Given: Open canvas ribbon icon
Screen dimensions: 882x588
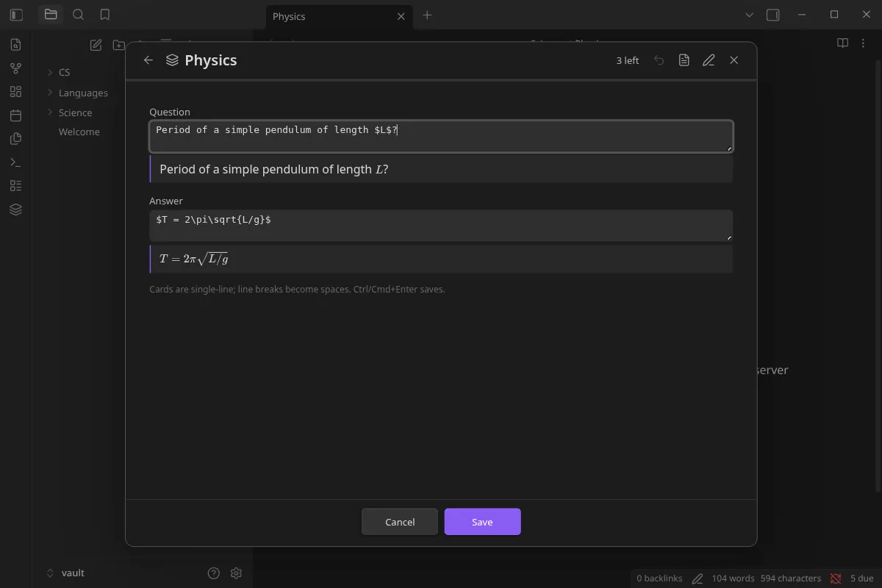Looking at the screenshot, I should (15, 92).
